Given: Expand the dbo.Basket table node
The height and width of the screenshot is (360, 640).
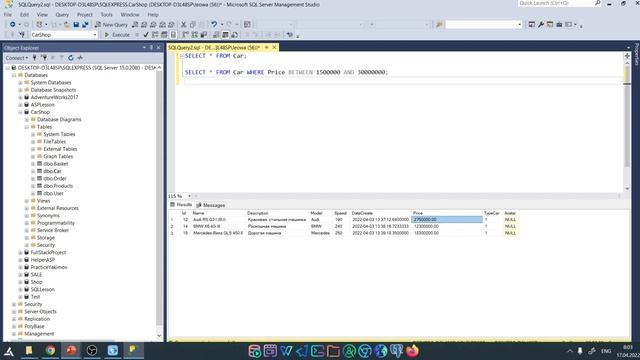Looking at the screenshot, I should pyautogui.click(x=33, y=164).
